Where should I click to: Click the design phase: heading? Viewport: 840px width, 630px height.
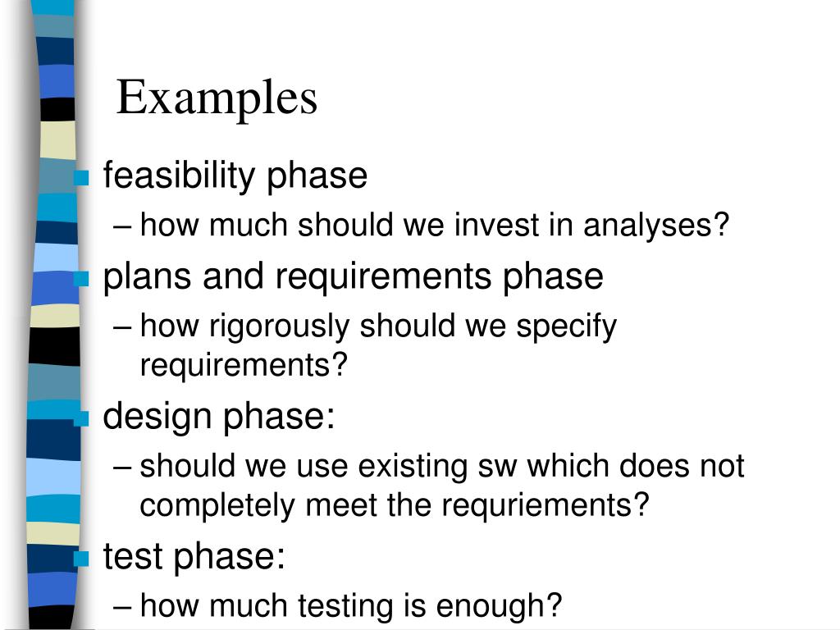218,417
